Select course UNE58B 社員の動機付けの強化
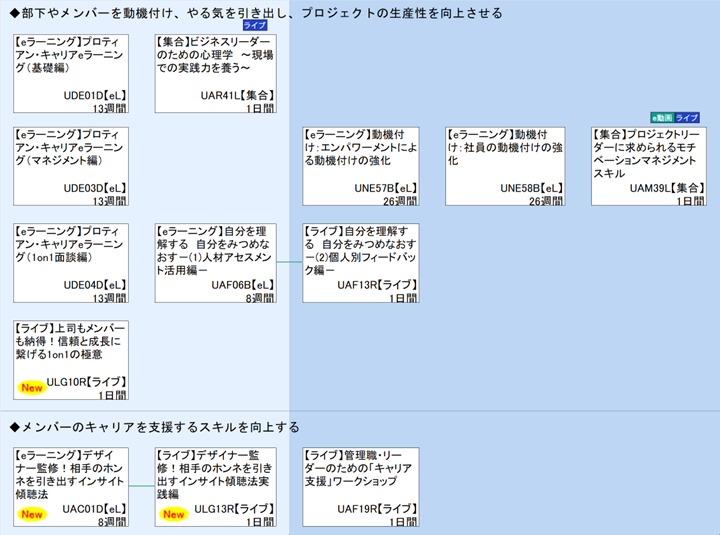This screenshot has height=535, width=720. (505, 166)
